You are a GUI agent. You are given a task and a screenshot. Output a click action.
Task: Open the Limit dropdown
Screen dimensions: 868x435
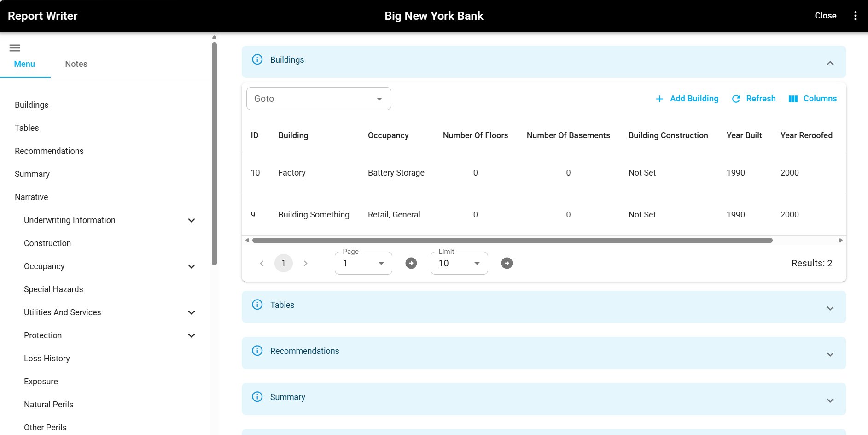coord(459,263)
